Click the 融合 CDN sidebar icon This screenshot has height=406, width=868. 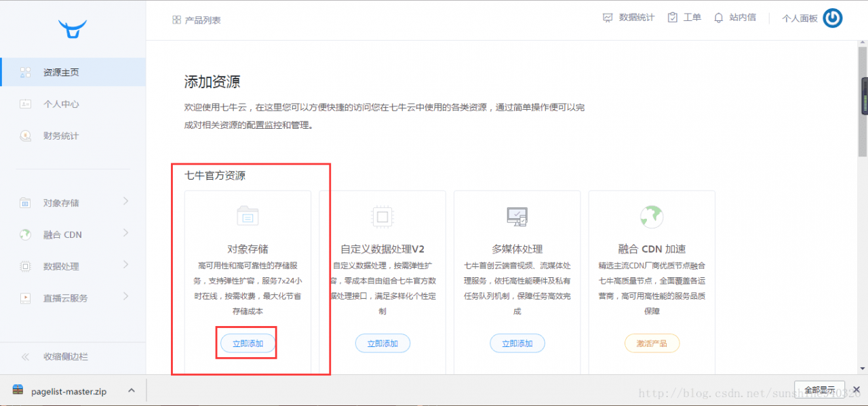tap(26, 235)
